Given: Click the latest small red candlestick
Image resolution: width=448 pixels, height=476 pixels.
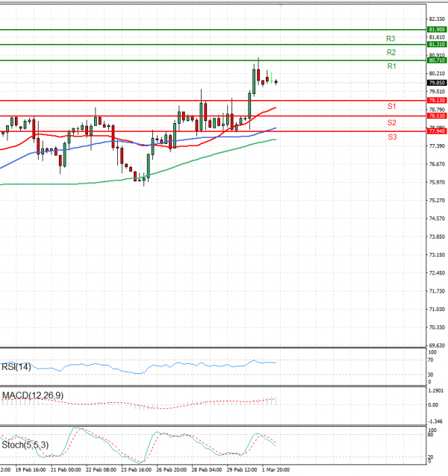Looking at the screenshot, I should [276, 82].
